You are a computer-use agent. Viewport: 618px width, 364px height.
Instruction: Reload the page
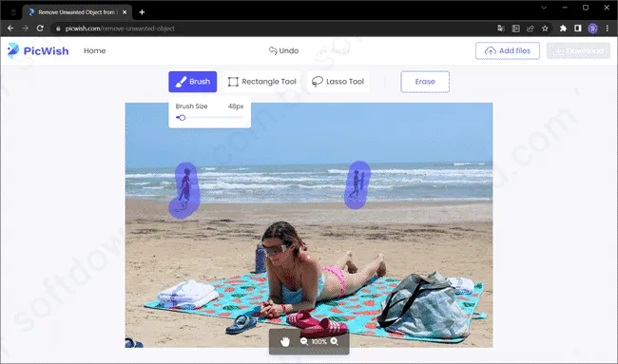pyautogui.click(x=40, y=29)
